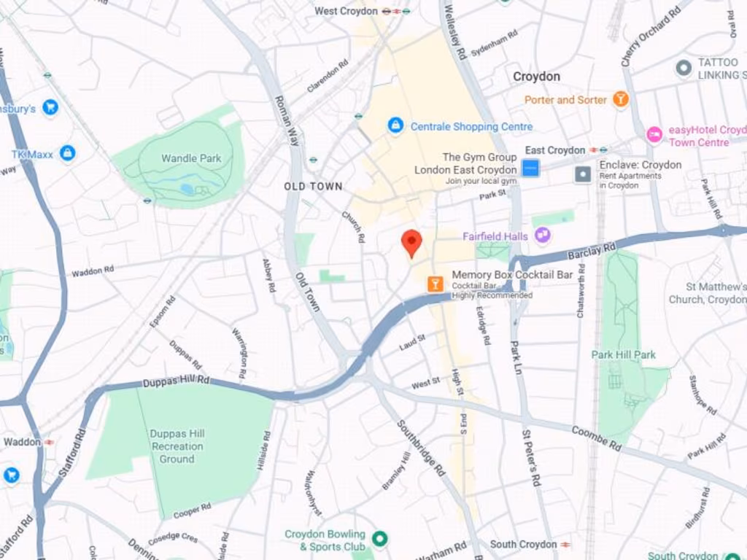
Task: Open the Wandle Park label
Action: pyautogui.click(x=191, y=158)
